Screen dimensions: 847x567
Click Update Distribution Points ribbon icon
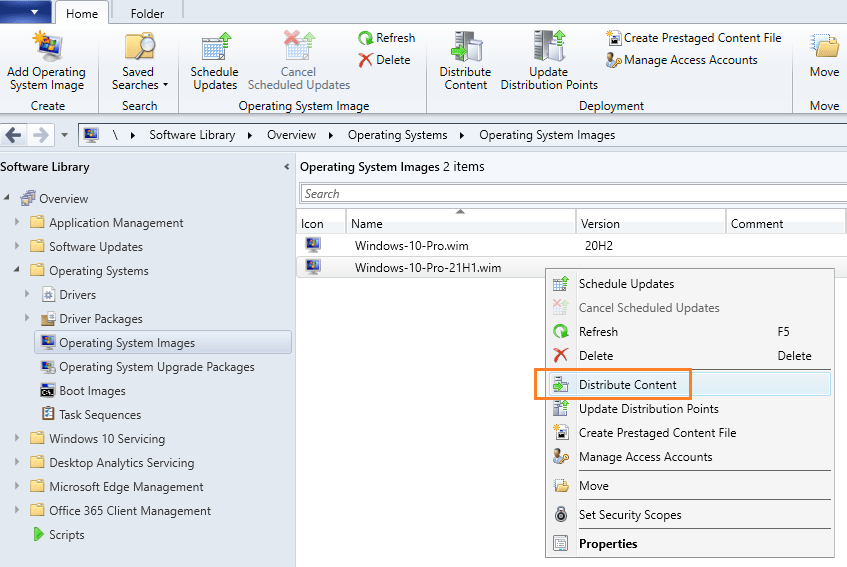pyautogui.click(x=549, y=45)
